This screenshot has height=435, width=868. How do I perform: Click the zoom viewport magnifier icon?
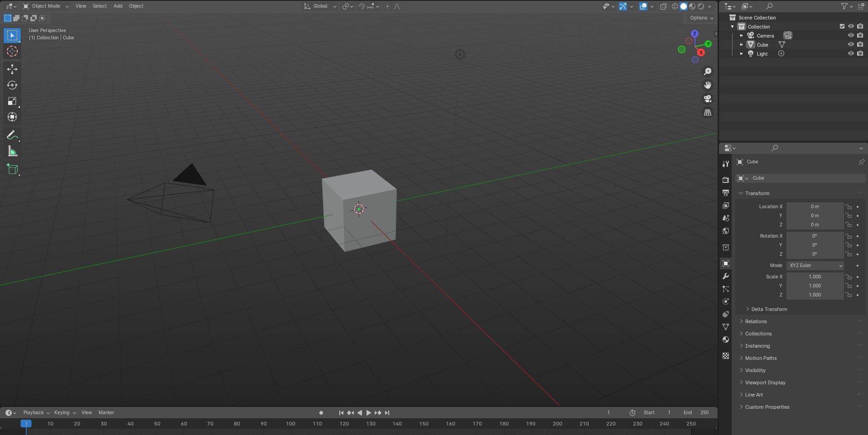(708, 72)
